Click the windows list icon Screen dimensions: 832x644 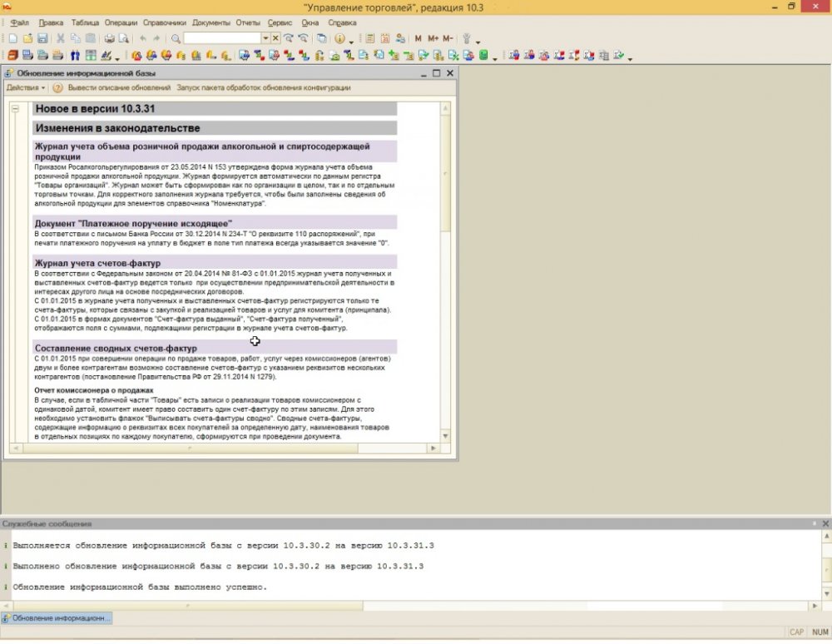pyautogui.click(x=321, y=38)
